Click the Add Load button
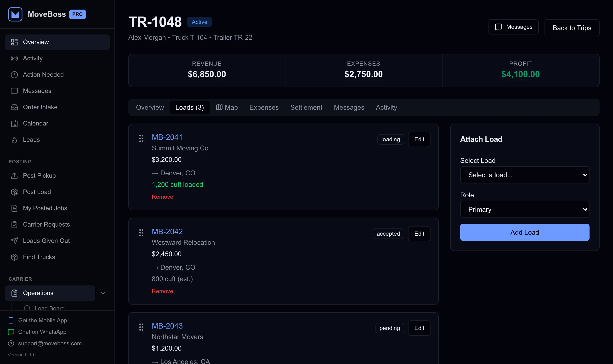This screenshot has height=364, width=613. coord(525,232)
